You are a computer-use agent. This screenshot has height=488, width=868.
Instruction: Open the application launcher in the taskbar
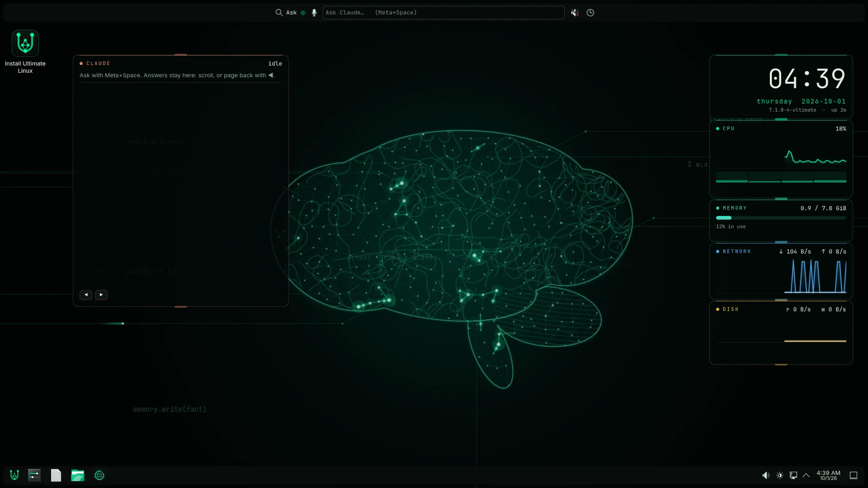tap(15, 476)
